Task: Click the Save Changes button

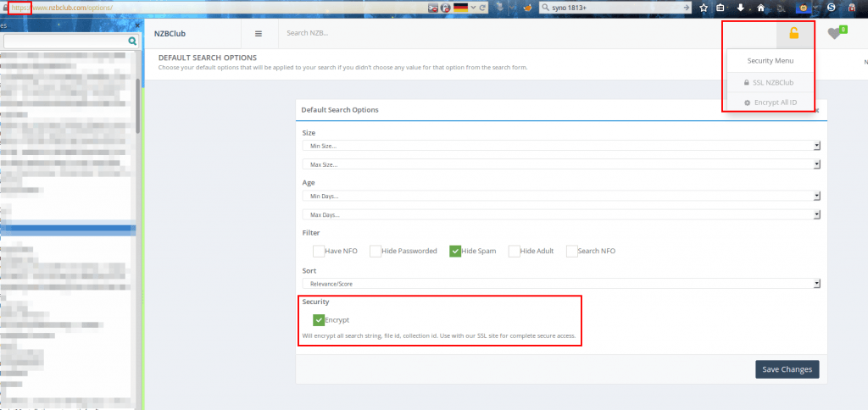Action: click(x=787, y=369)
